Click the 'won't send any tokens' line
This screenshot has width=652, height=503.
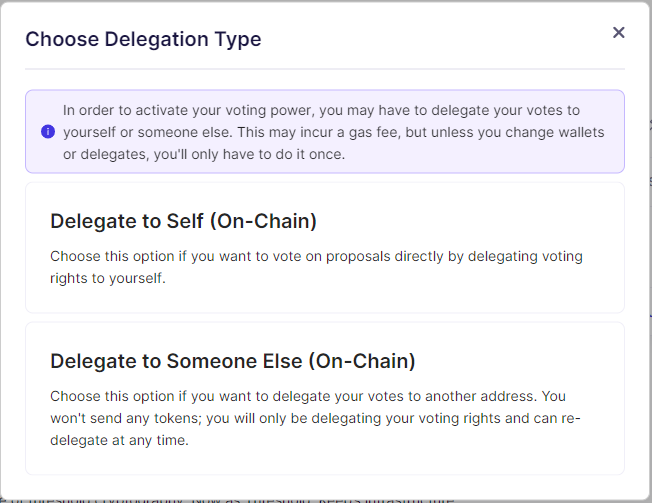click(315, 418)
